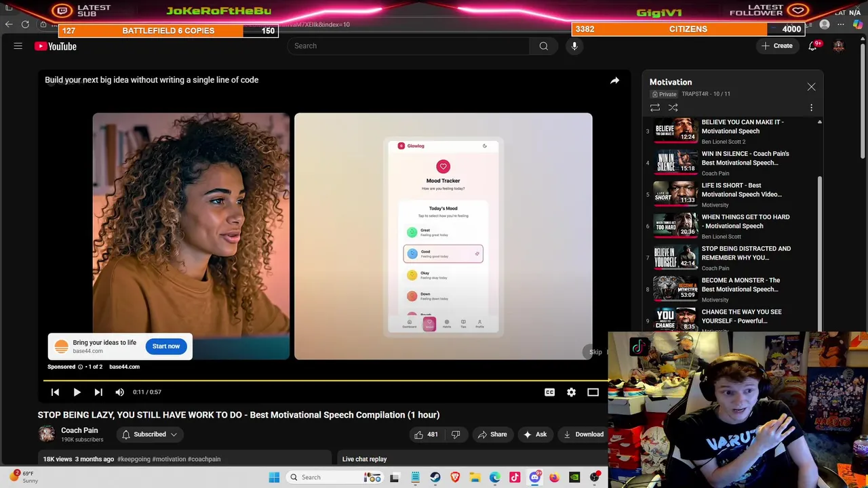The image size is (868, 488).
Task: Click the #keepgoing hashtag
Action: coord(134,459)
